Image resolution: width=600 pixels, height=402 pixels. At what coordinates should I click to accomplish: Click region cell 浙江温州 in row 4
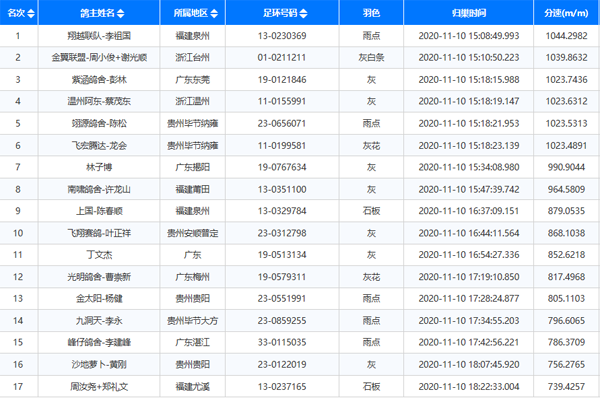191,101
